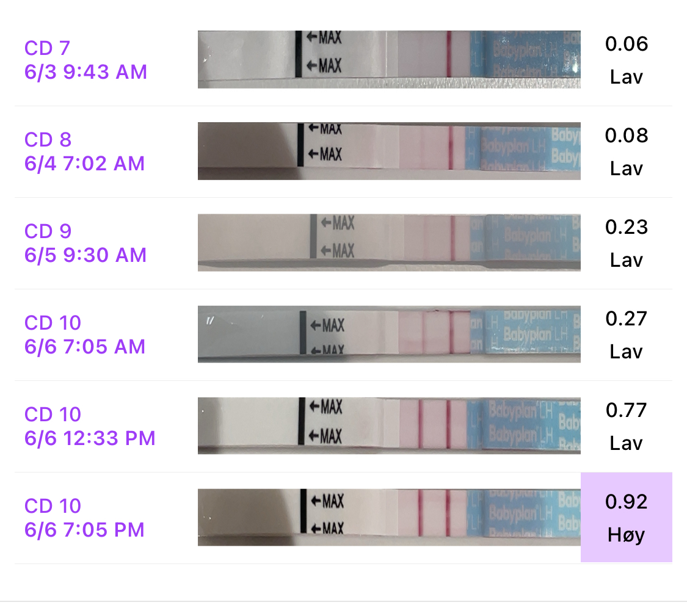Click the Høy label in purple box
This screenshot has width=687, height=616.
click(626, 535)
